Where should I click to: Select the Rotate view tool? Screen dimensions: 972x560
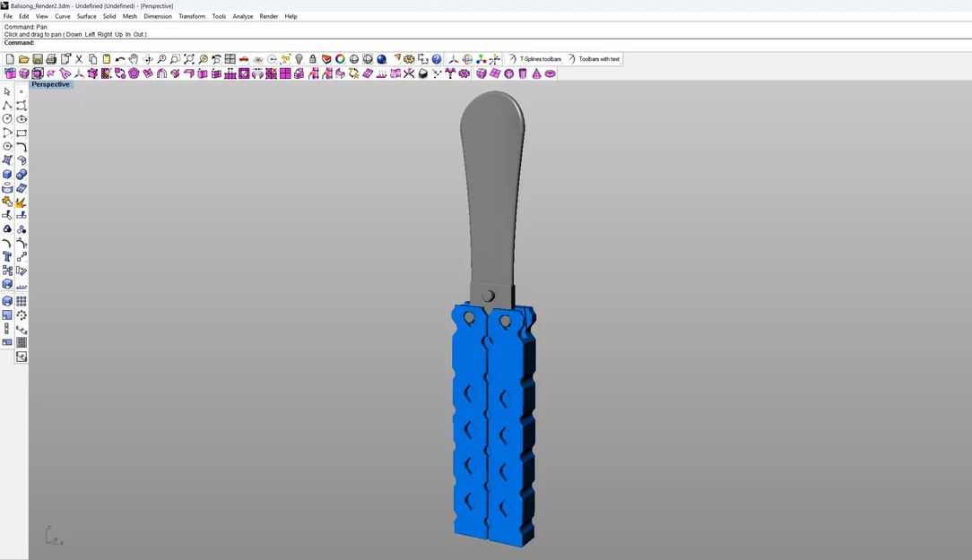pos(148,59)
